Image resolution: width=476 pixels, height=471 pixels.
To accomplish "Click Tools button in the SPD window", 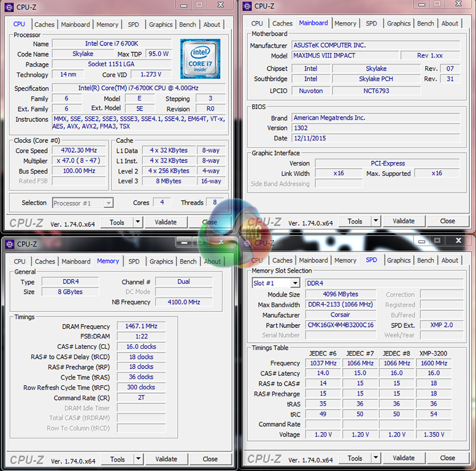I will coord(355,458).
